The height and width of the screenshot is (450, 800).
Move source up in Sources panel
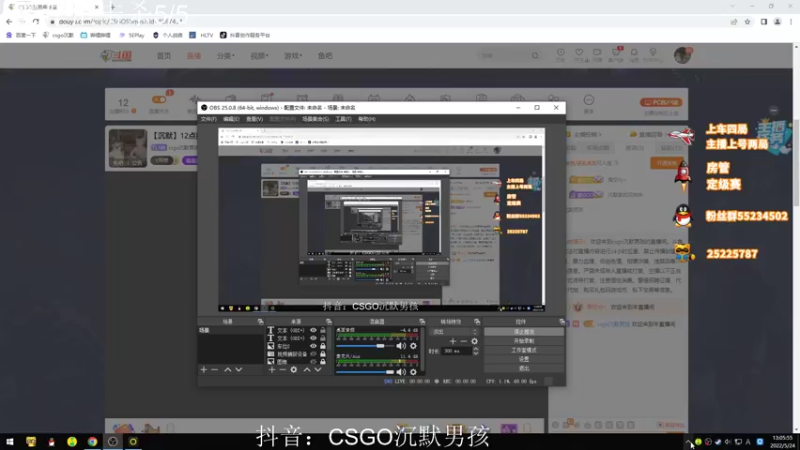[x=307, y=369]
